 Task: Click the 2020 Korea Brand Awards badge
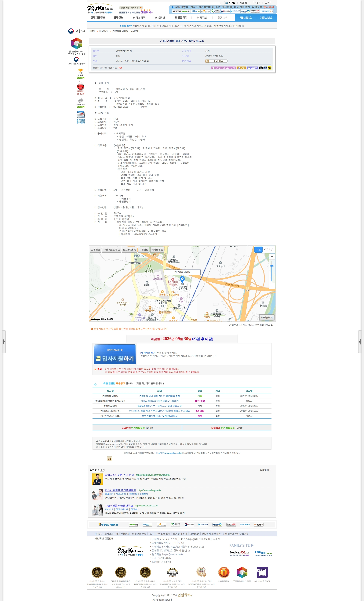(x=173, y=572)
